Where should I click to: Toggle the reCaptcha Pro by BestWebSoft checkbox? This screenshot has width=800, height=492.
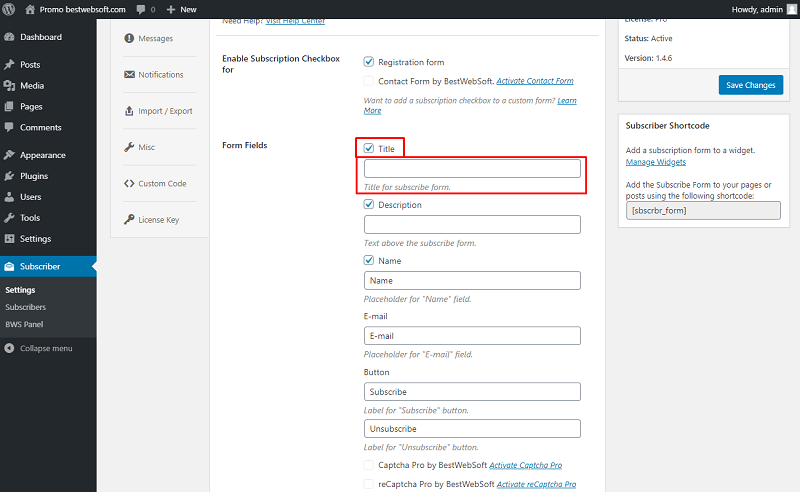[368, 484]
